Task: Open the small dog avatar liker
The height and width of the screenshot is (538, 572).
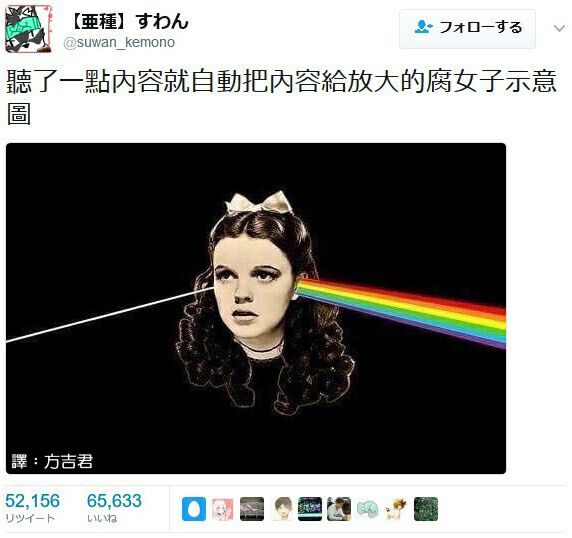Action: [397, 509]
